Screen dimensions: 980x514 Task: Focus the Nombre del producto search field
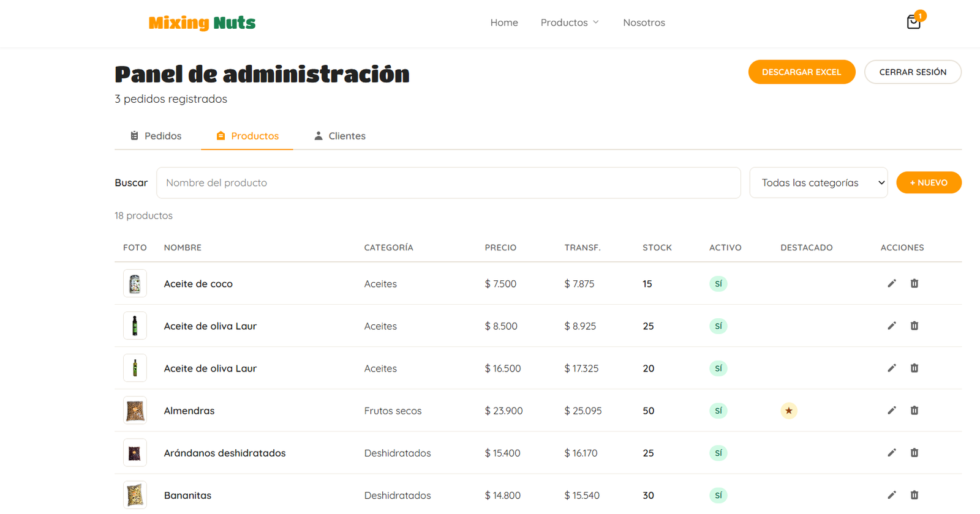click(448, 182)
